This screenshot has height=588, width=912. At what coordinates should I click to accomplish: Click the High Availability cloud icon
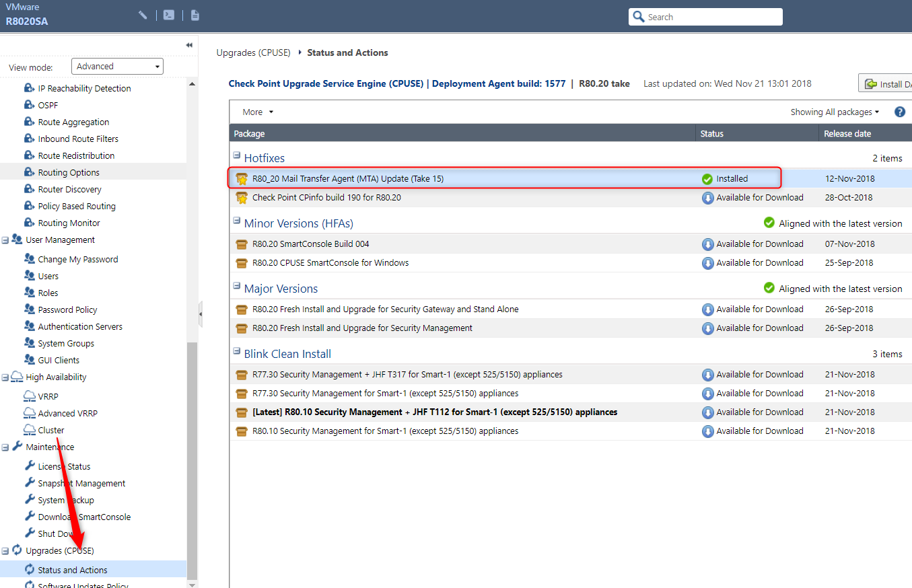[17, 377]
